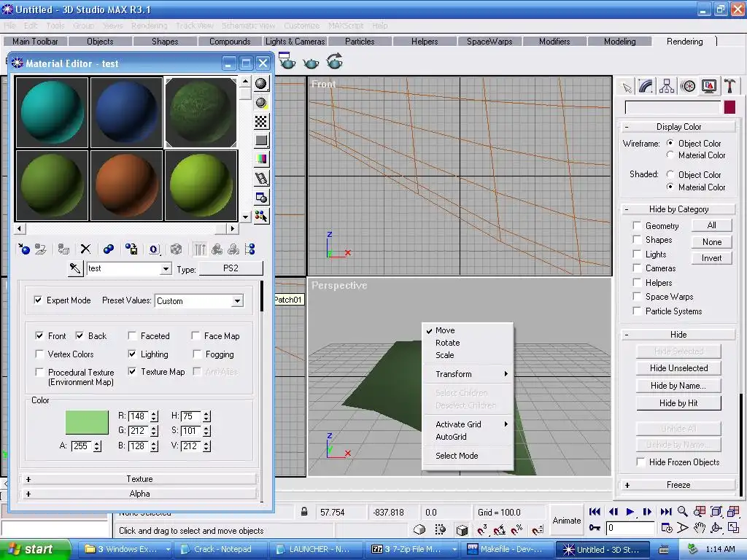Click Hide by Hit button
Image resolution: width=747 pixels, height=560 pixels.
click(678, 403)
